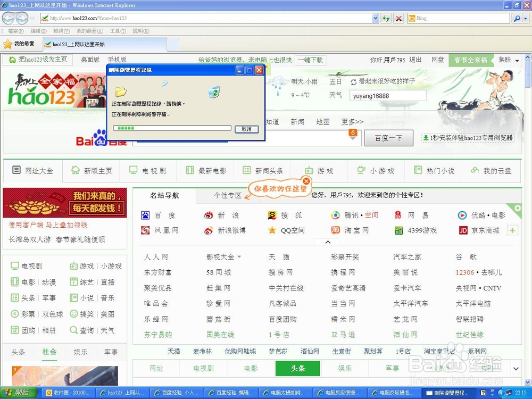Image resolution: width=532 pixels, height=399 pixels.
Task: Open Favorites via the star icon
Action: point(7,44)
